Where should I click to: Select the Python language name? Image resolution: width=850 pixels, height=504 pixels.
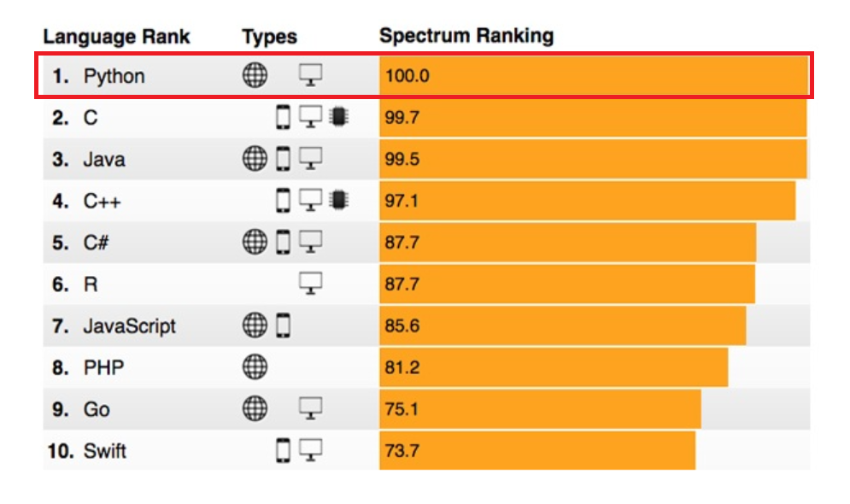pos(114,76)
